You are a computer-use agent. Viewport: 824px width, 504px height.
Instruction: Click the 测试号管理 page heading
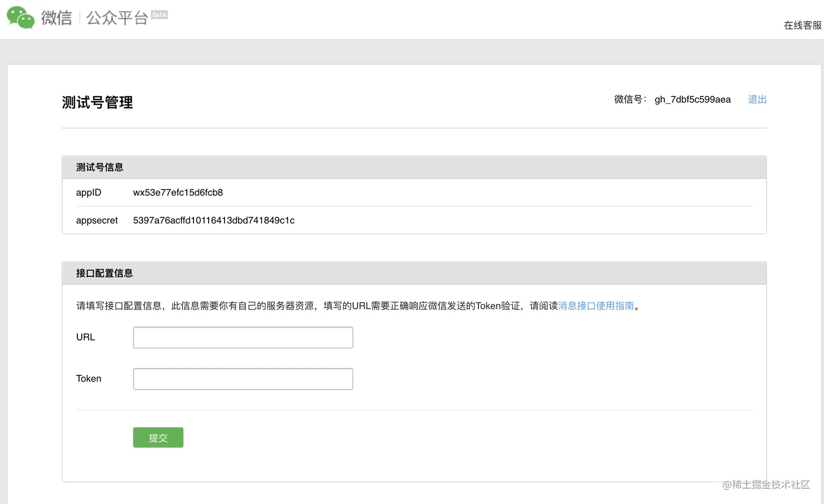98,102
